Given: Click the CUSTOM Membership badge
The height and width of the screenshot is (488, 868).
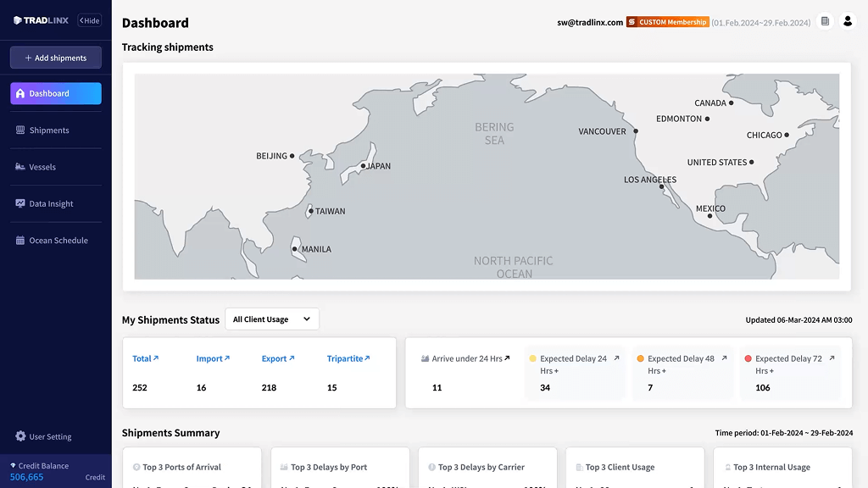Looking at the screenshot, I should (667, 22).
